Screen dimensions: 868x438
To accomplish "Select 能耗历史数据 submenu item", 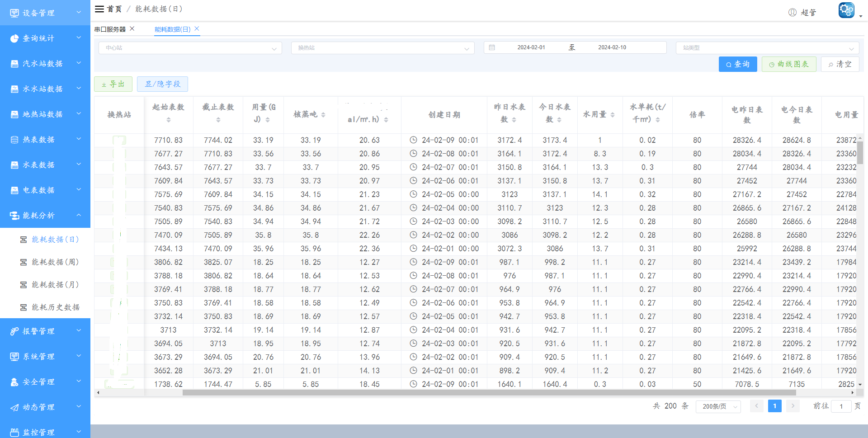I will pyautogui.click(x=45, y=307).
